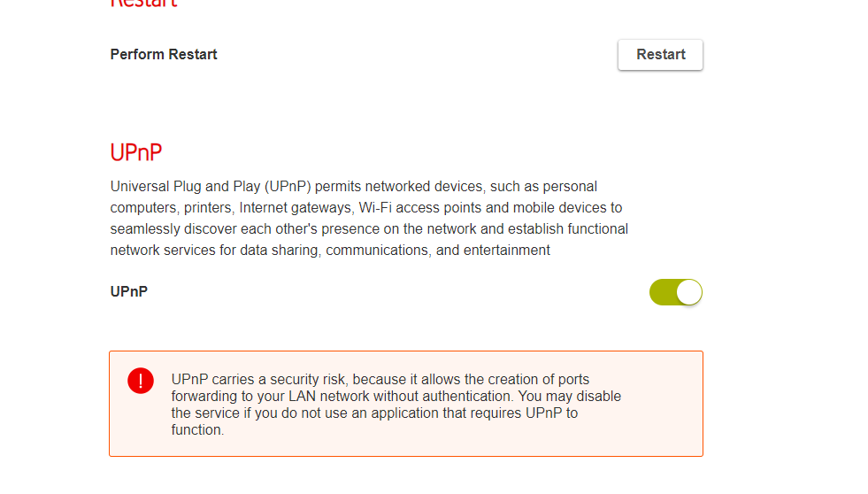The height and width of the screenshot is (494, 868).
Task: Click 'personal' in the description's first line
Action: 570,187
